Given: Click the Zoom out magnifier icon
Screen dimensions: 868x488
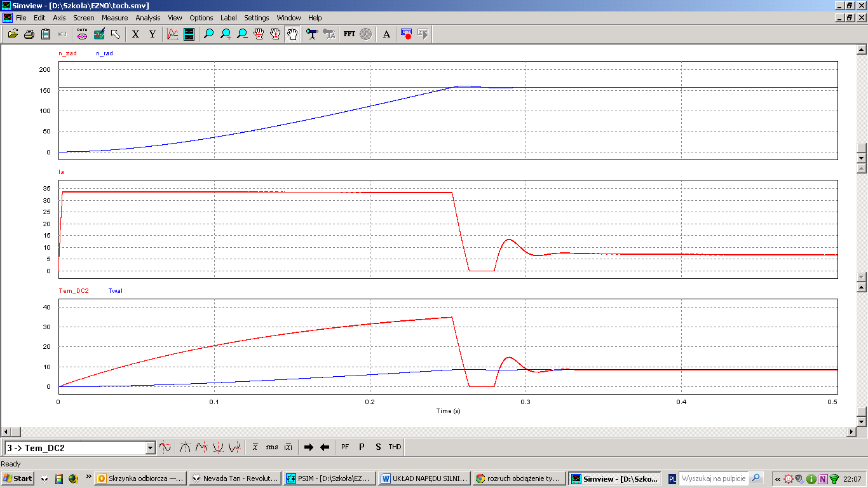Looking at the screenshot, I should (x=242, y=34).
